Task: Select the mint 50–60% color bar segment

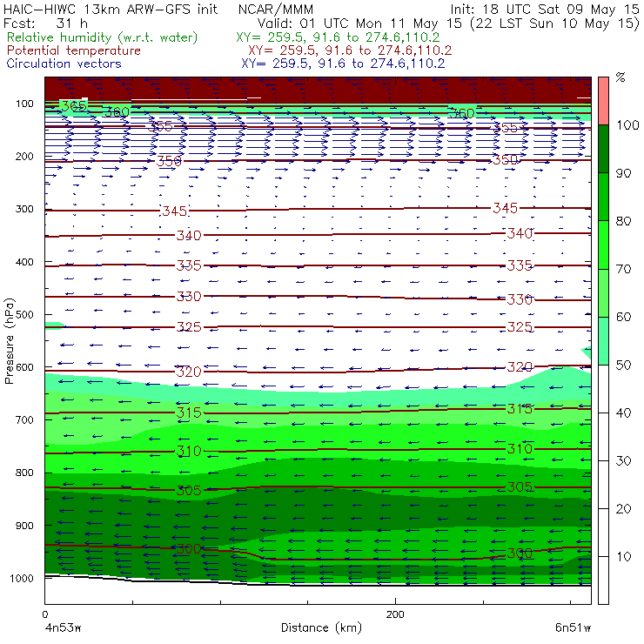Action: 603,341
